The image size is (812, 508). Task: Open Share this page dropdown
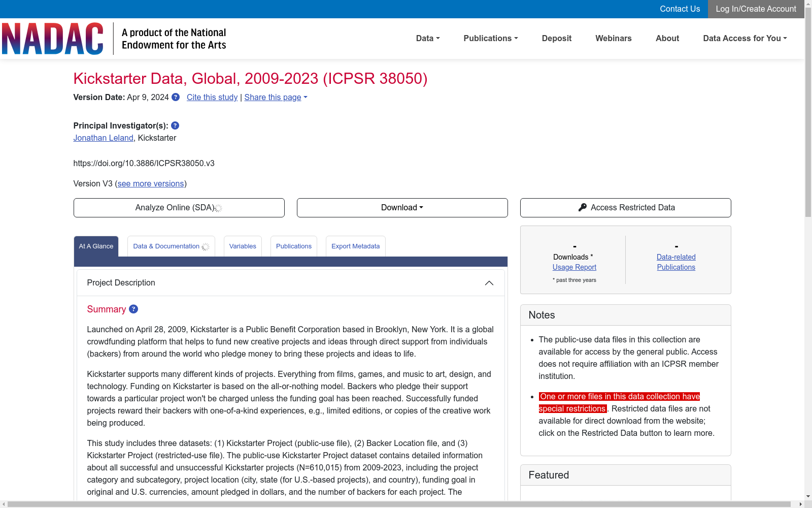click(276, 97)
